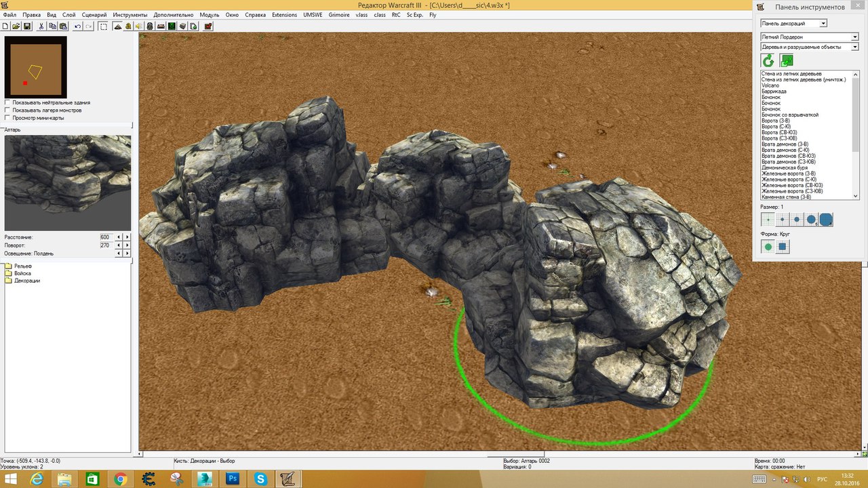Open the Слой menu
This screenshot has width=868, height=488.
point(69,15)
